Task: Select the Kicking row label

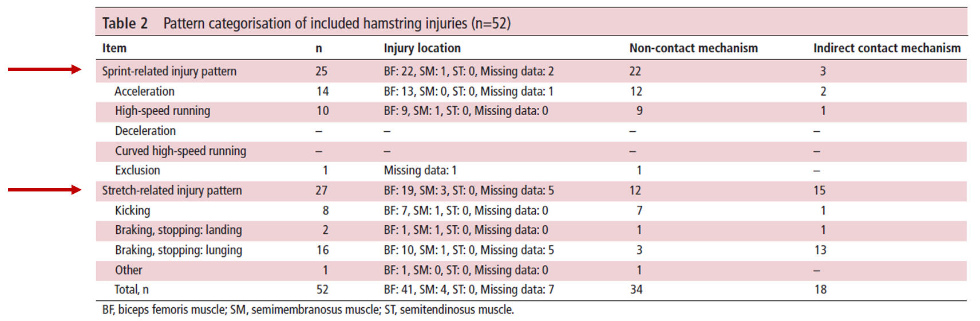Action: (132, 211)
